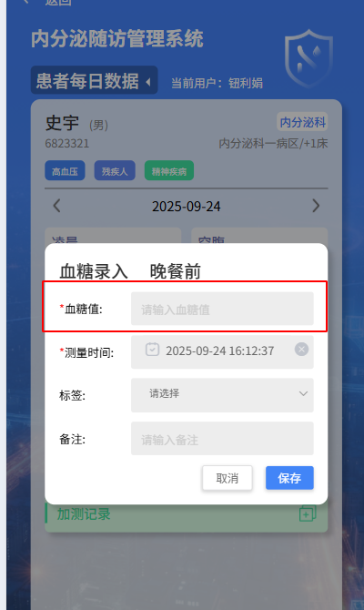364x610 pixels.
Task: Click the 内分泌科 department badge
Action: (x=302, y=122)
